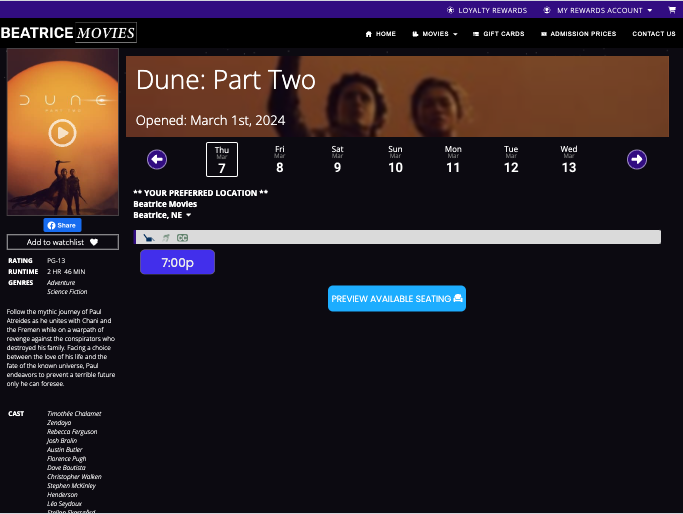Open the Admission Prices menu item
Image resolution: width=683 pixels, height=514 pixels.
[578, 34]
